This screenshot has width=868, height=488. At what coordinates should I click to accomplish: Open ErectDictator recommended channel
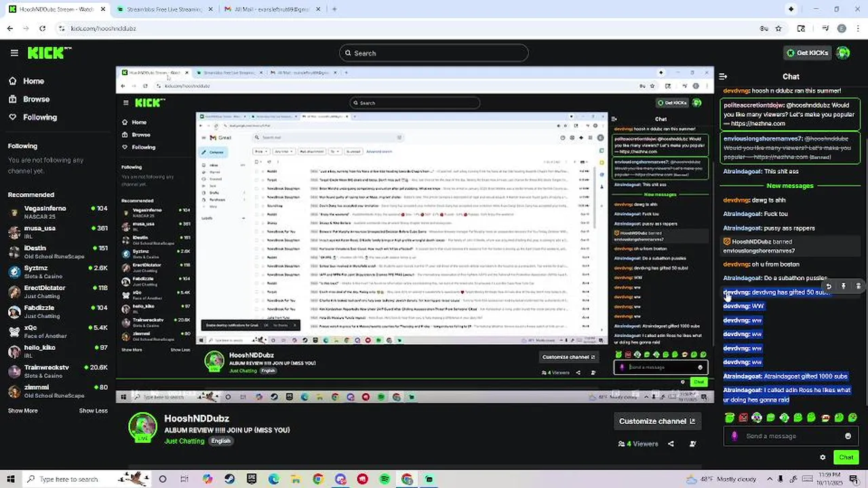pyautogui.click(x=58, y=291)
